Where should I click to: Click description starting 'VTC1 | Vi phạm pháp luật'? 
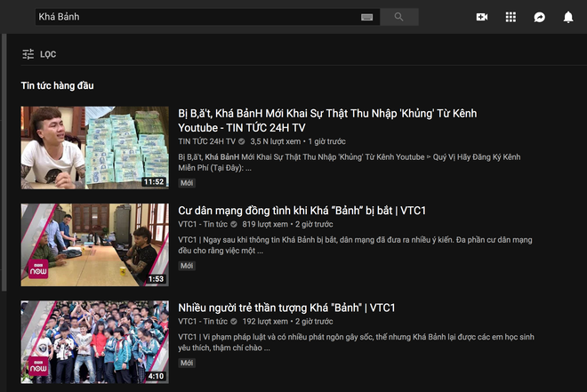[x=356, y=342]
